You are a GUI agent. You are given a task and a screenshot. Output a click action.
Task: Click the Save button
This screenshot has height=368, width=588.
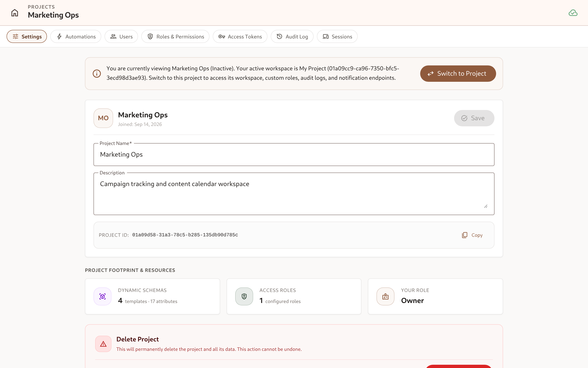click(x=474, y=118)
